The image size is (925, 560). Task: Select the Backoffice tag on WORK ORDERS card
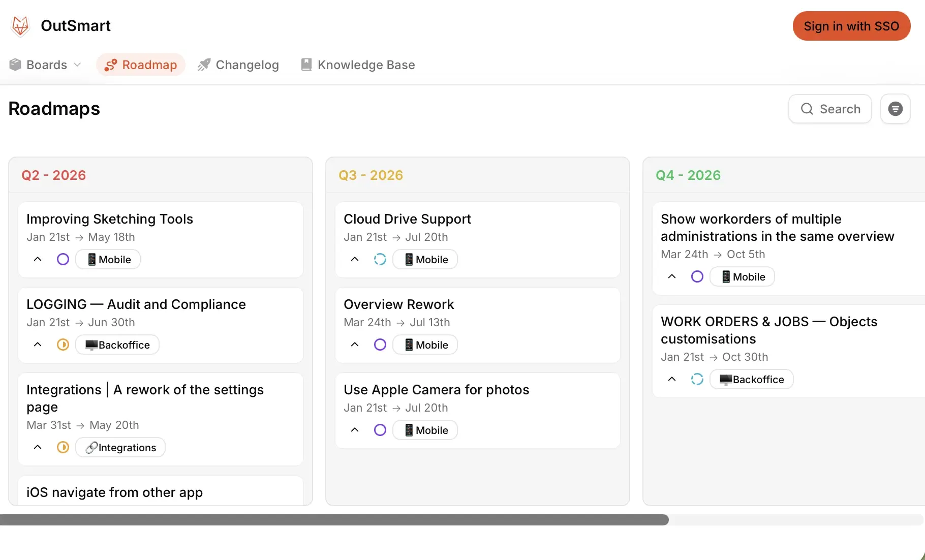click(751, 379)
